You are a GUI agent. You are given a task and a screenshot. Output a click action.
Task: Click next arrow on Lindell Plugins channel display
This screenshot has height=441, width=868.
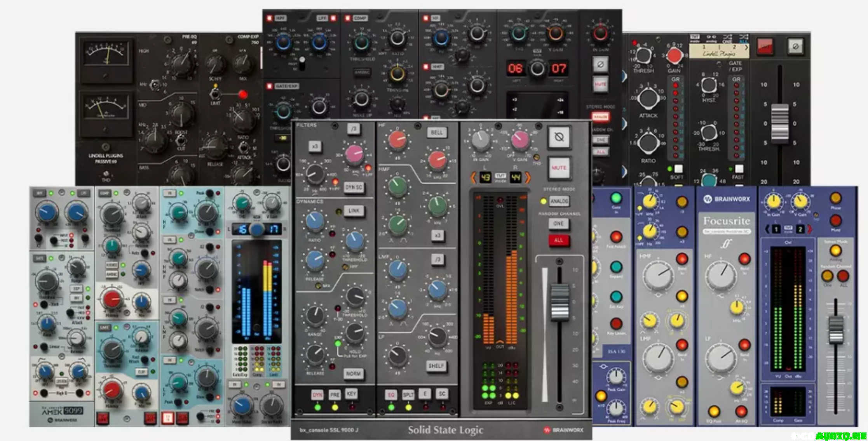[746, 47]
